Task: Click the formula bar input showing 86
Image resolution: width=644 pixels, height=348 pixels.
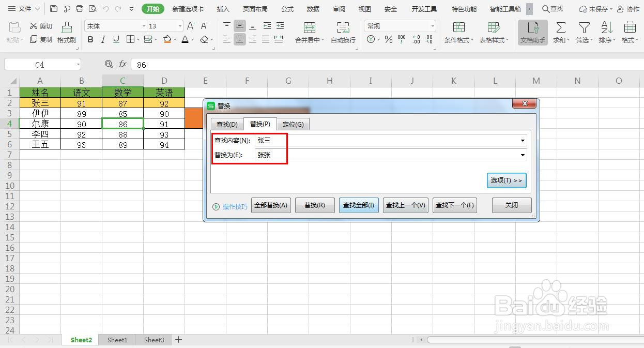Action: (x=387, y=65)
